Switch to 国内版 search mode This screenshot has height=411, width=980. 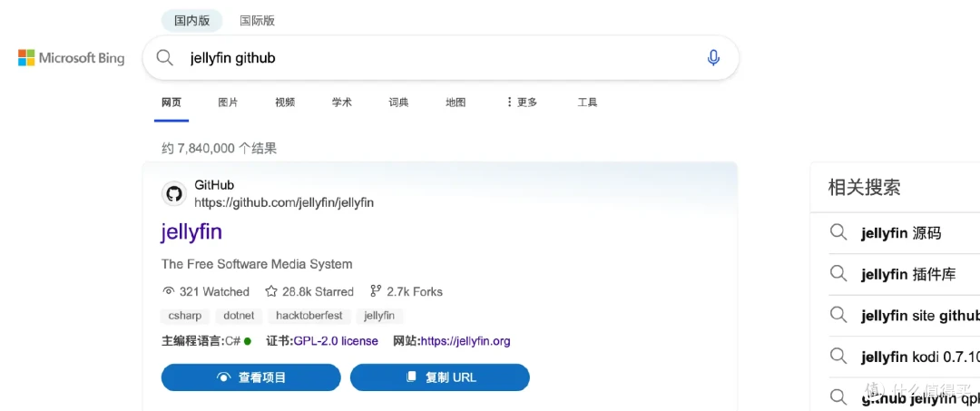coord(191,21)
